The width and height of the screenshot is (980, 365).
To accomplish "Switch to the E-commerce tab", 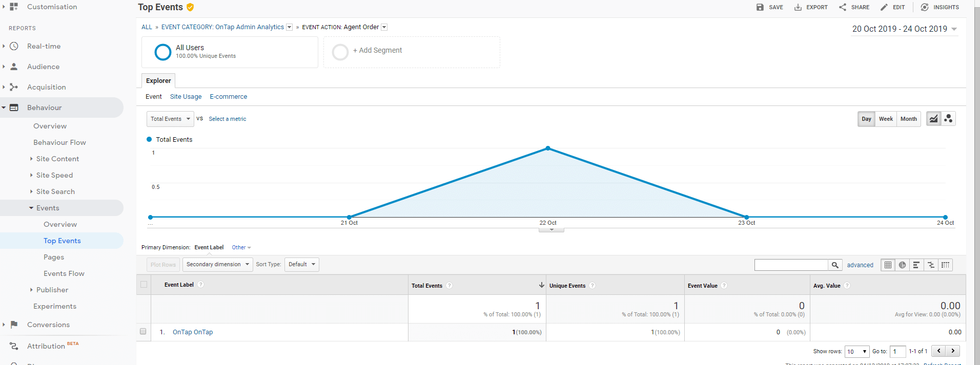I will [228, 97].
